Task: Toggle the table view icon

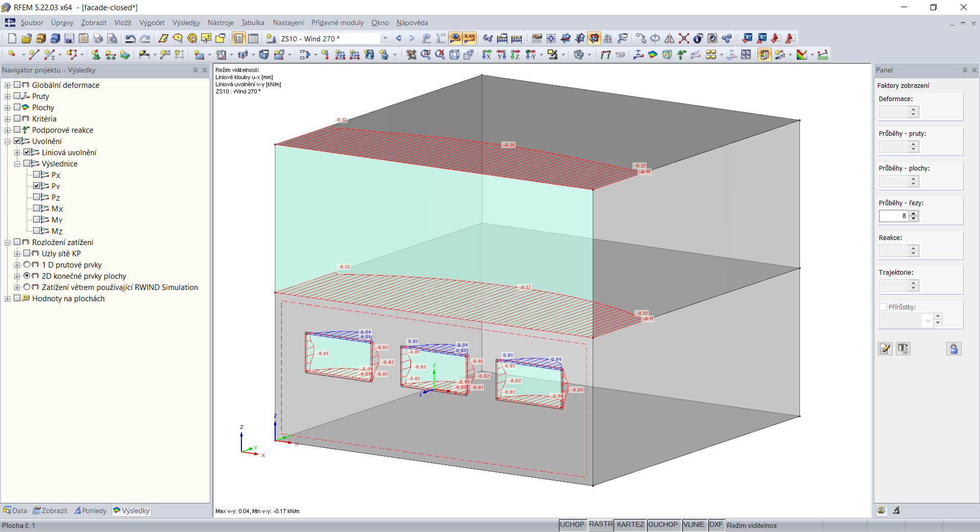Action: pos(253,38)
